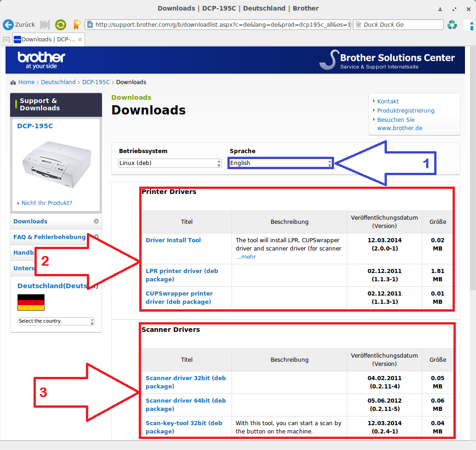This screenshot has height=450, width=476.
Task: Click the Duck Duck Go search field
Action: [398, 25]
